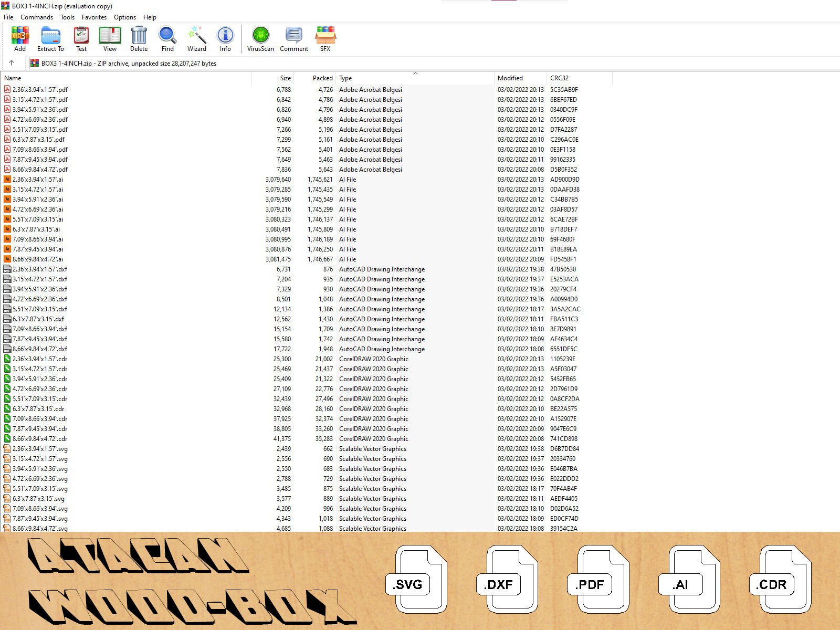Viewport: 840px width, 630px height.
Task: Select file 7.87'x9.45'x3.94'.pdf
Action: click(40, 159)
